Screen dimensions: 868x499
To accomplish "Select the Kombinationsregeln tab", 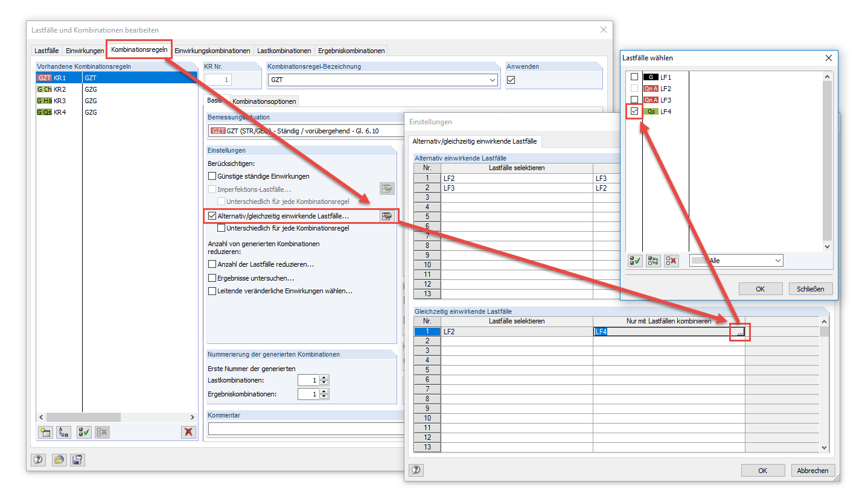I will (x=139, y=49).
